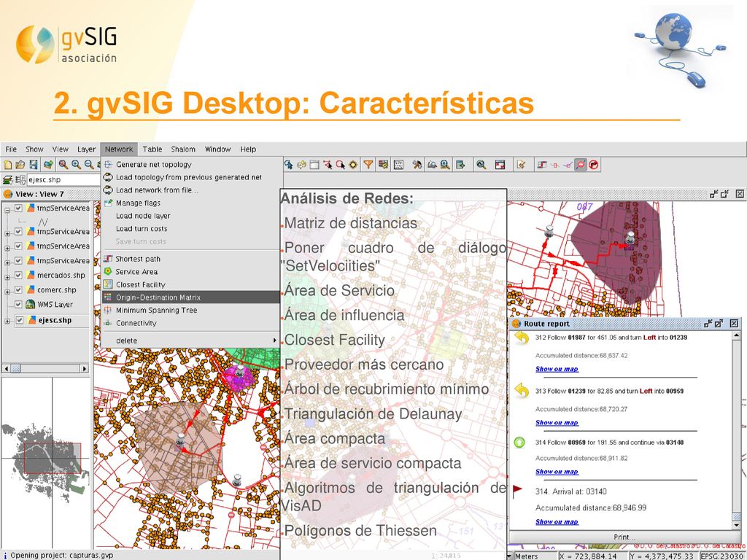Click the yellow left-turn arrow for step 312
Viewport: 747px width, 560px height.
point(522,338)
